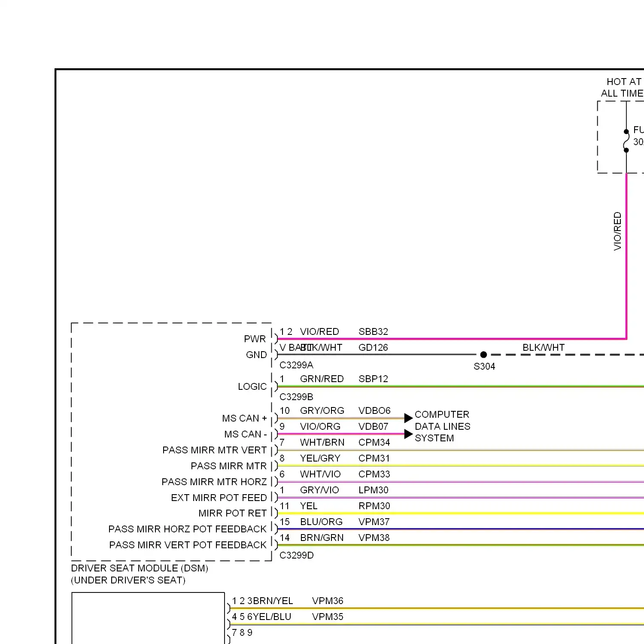Click the GND pin label in the DSM
The height and width of the screenshot is (644, 644).
click(x=256, y=355)
